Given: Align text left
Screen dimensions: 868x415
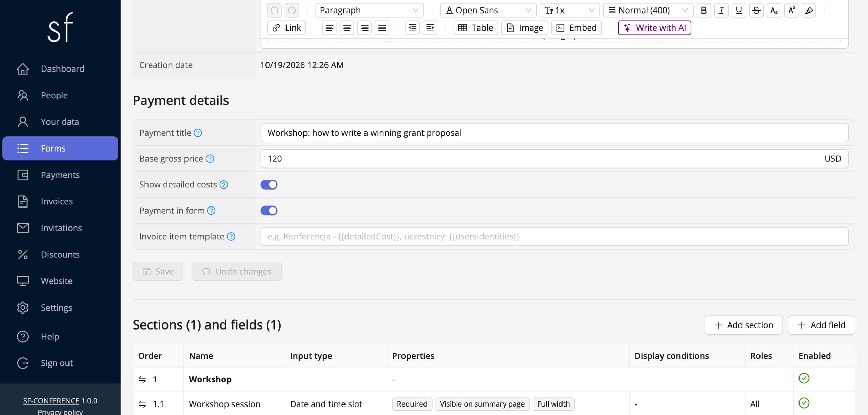Looking at the screenshot, I should [329, 28].
